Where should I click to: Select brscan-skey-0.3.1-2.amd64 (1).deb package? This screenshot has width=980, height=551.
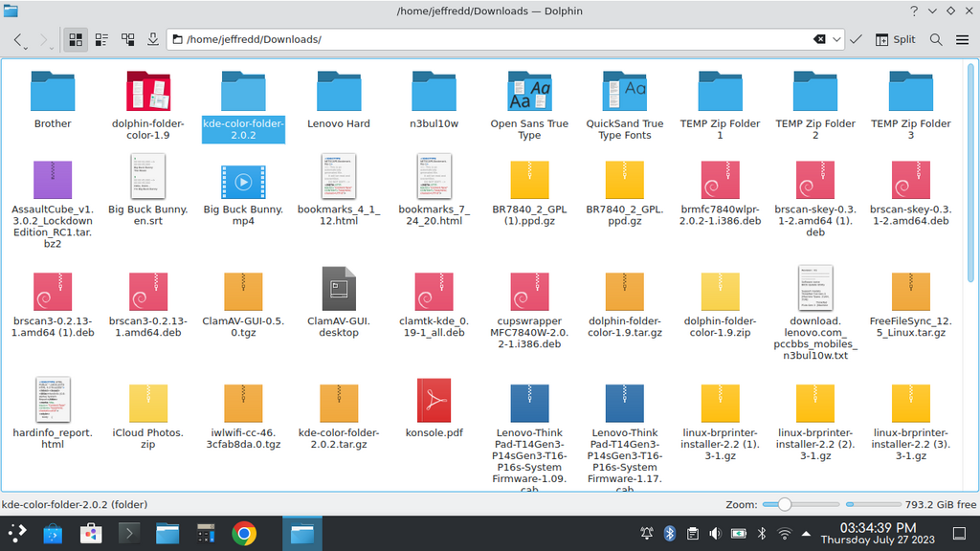pyautogui.click(x=815, y=197)
